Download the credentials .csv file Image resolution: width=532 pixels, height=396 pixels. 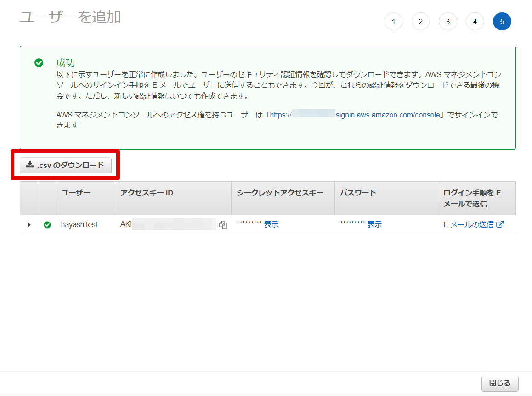65,165
